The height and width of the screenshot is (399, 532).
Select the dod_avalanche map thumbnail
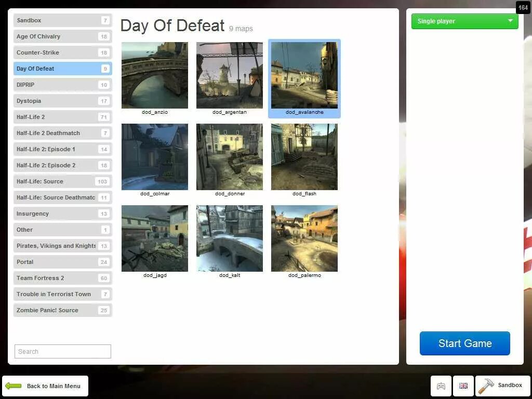304,75
